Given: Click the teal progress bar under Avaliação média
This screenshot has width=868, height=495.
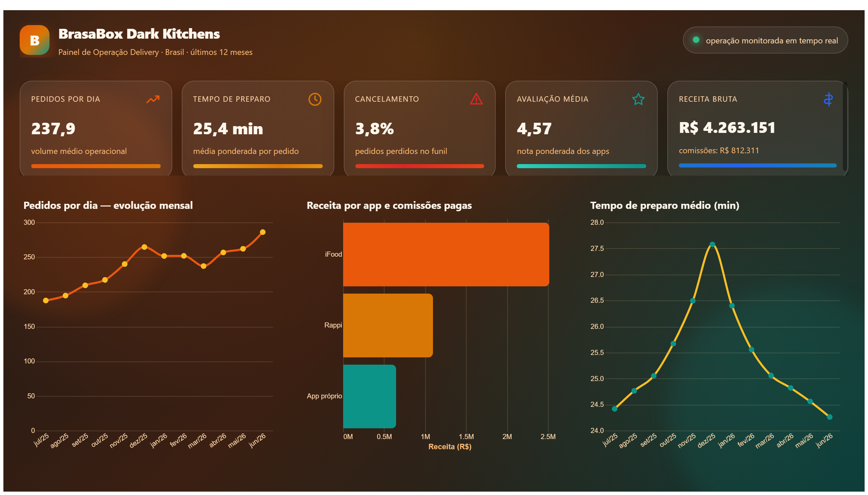Looking at the screenshot, I should tap(581, 166).
